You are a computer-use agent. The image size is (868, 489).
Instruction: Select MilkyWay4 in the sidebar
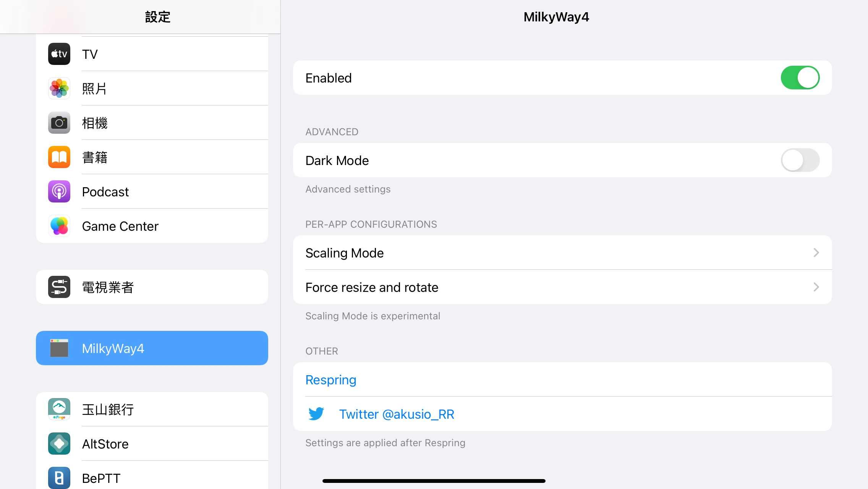pos(152,348)
